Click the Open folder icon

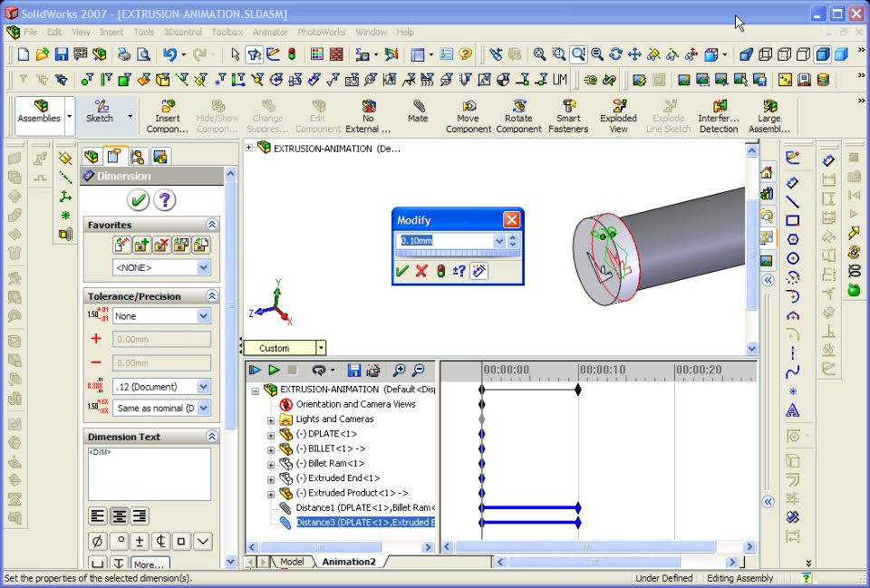43,54
